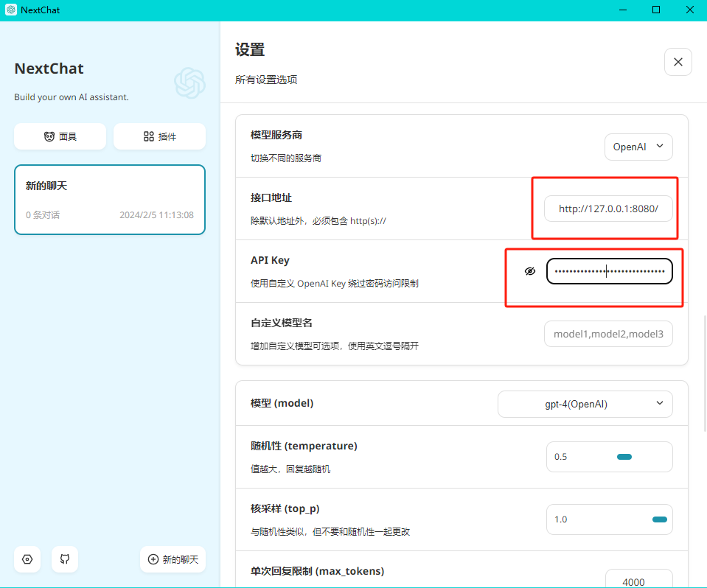Toggle API Key visibility eye icon
The image size is (707, 588).
[x=530, y=271]
